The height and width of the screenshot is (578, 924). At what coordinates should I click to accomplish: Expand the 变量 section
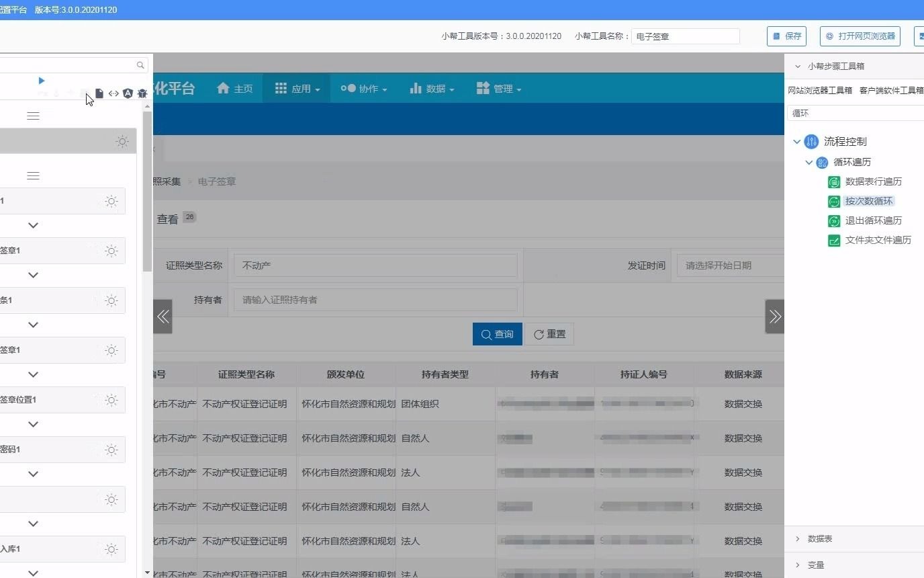854,565
